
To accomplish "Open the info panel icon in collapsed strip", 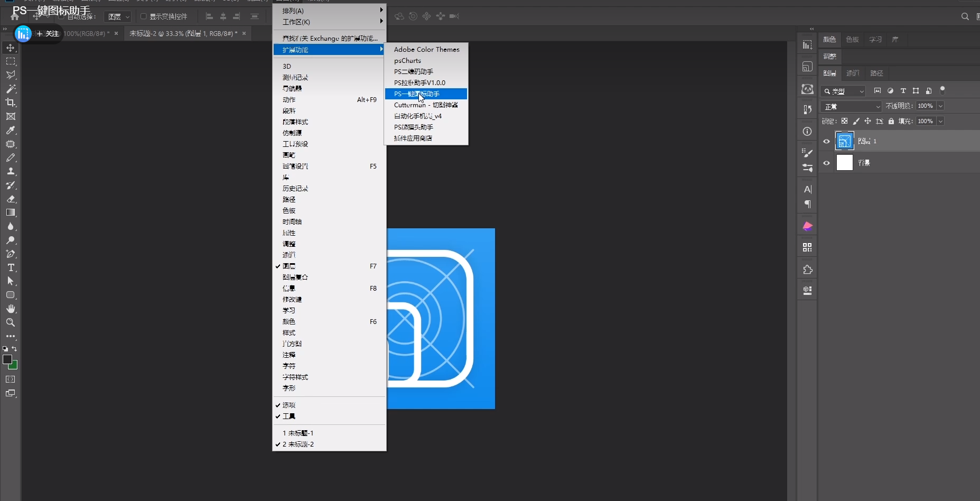I will click(807, 132).
